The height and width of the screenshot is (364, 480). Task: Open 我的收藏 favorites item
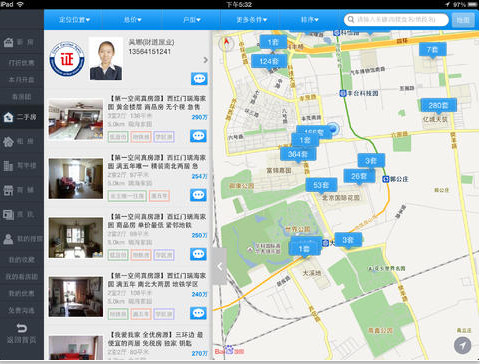pos(22,260)
